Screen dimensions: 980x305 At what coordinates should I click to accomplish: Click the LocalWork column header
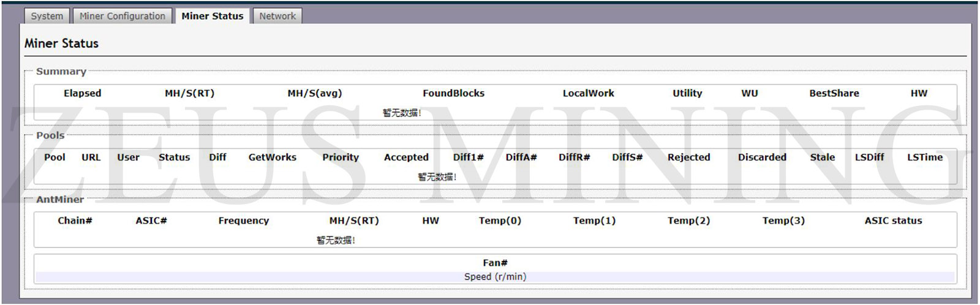(x=589, y=93)
